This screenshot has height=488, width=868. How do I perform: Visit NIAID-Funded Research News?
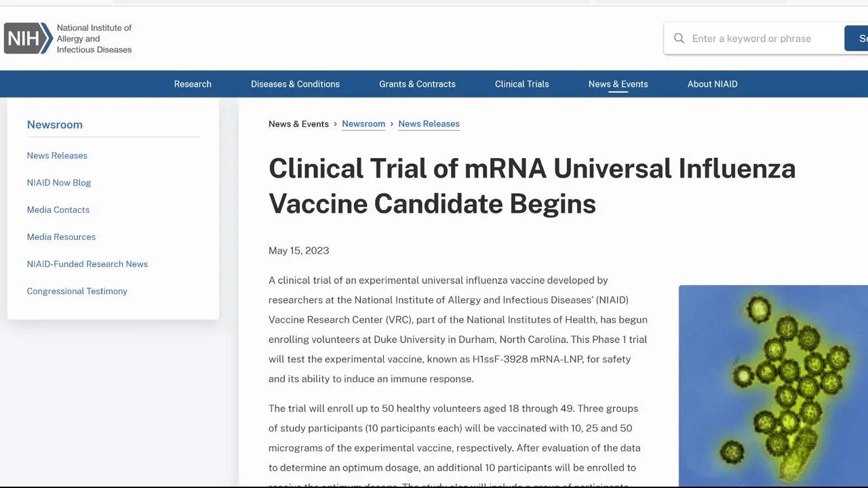click(x=87, y=264)
